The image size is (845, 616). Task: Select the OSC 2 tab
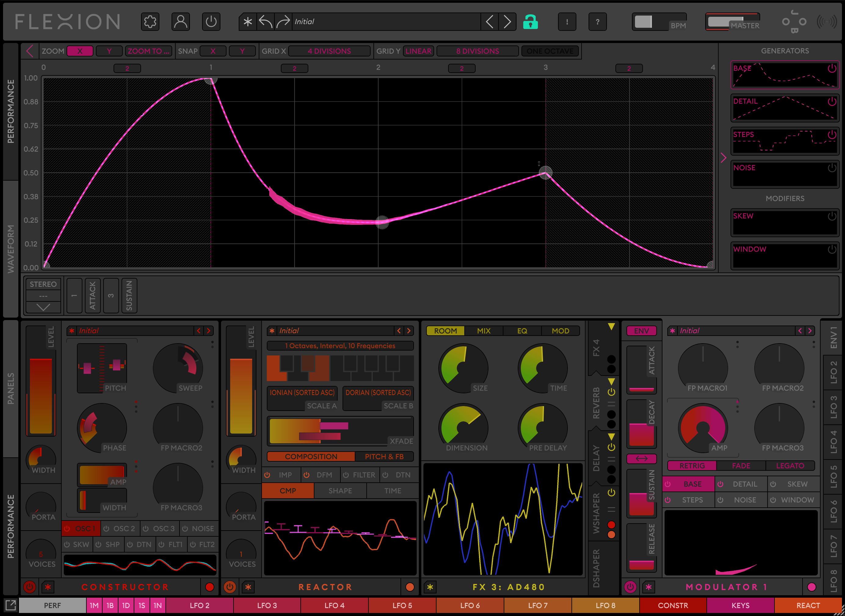120,528
